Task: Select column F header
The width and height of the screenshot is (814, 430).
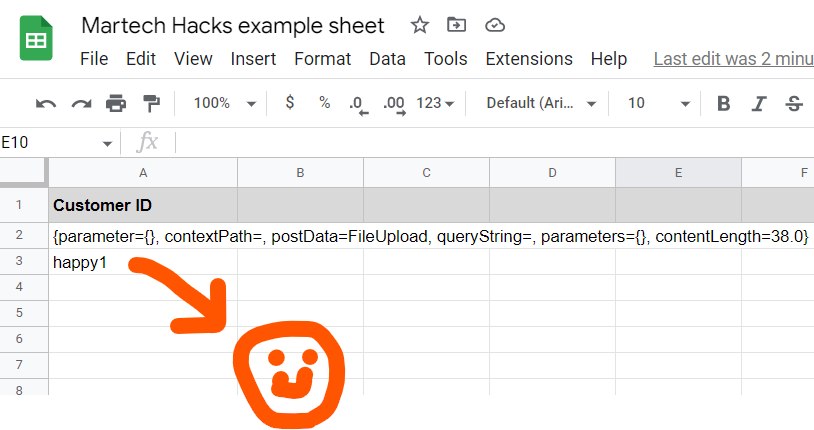Action: [x=778, y=173]
